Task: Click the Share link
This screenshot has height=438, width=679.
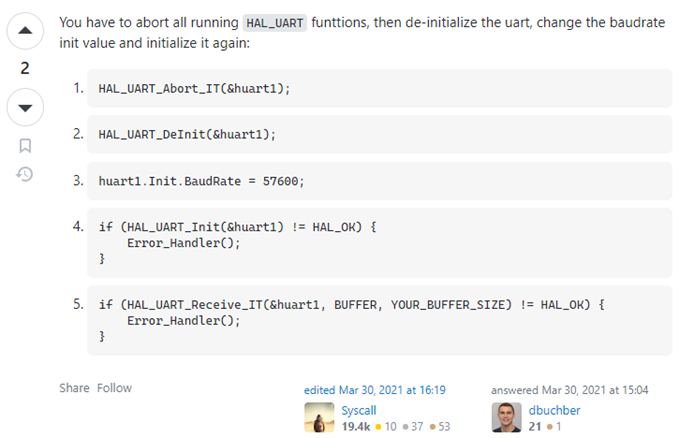Action: click(x=73, y=388)
